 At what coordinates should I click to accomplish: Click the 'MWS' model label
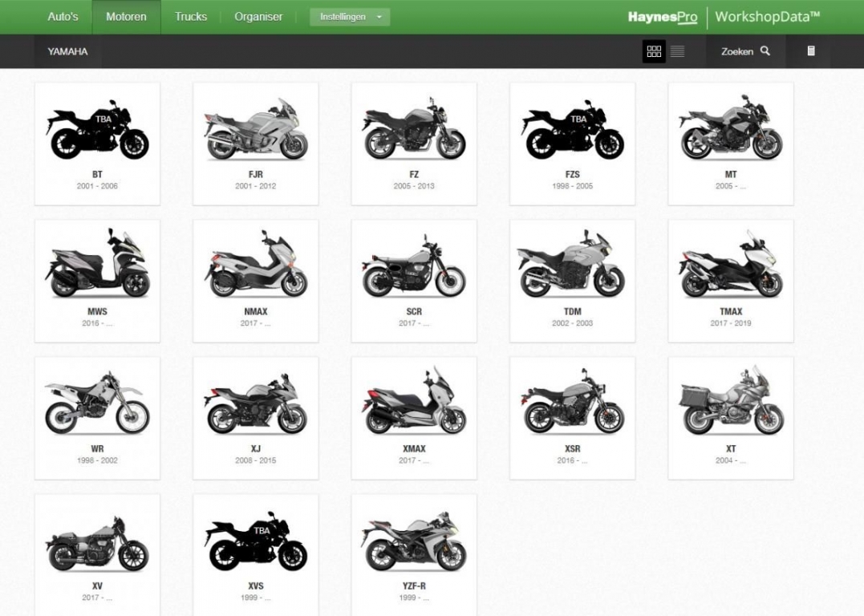[97, 311]
